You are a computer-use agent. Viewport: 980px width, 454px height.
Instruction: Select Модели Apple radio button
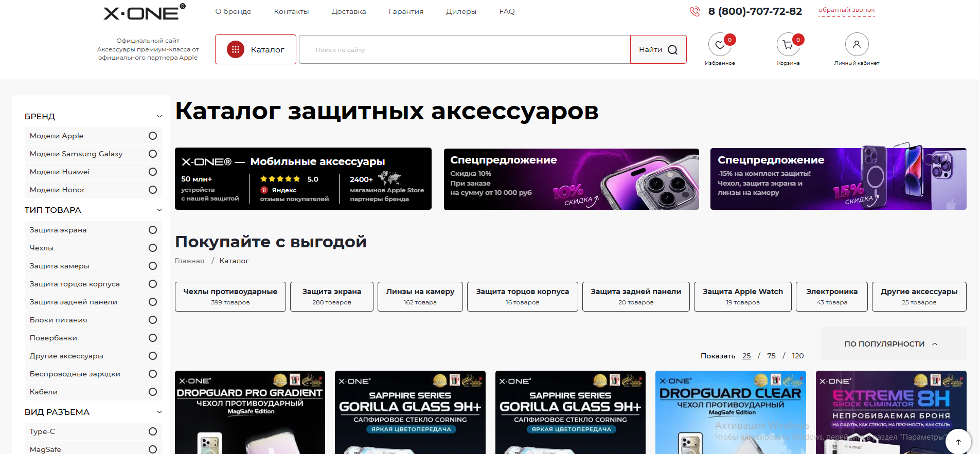click(153, 136)
